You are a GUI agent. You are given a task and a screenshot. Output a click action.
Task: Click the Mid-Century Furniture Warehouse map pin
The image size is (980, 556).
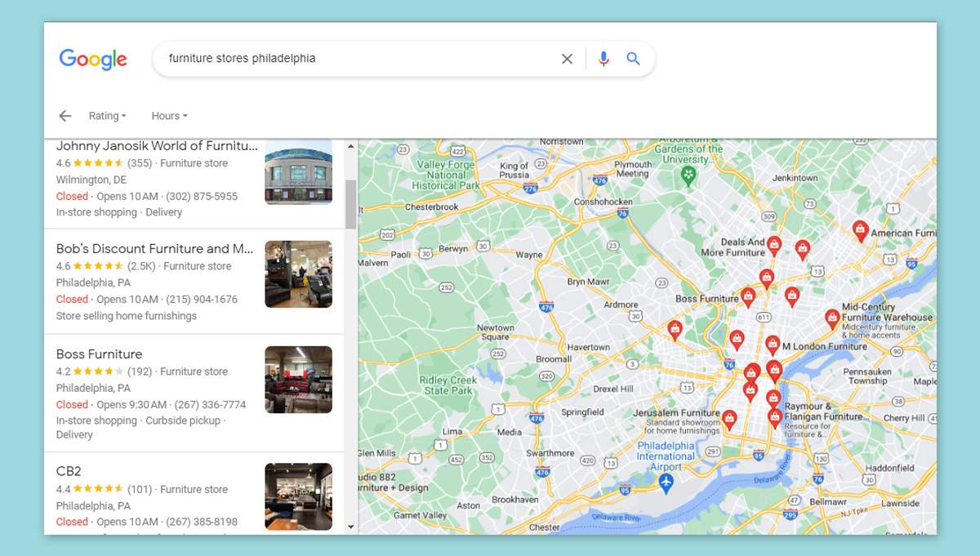point(832,318)
